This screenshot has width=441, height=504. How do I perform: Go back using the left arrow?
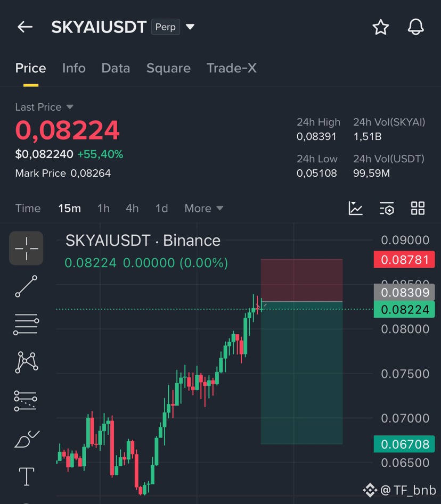25,27
